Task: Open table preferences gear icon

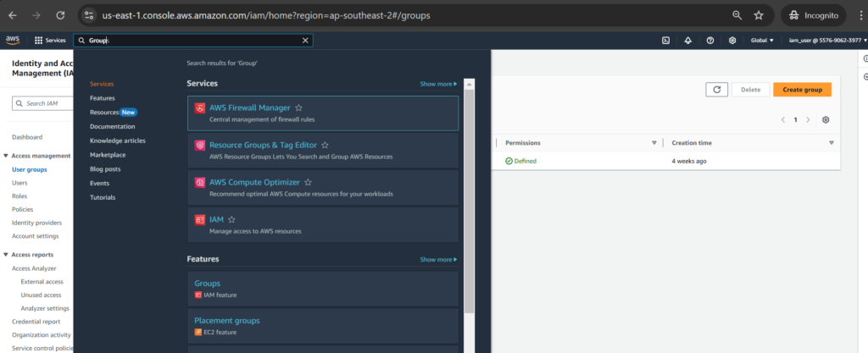Action: 826,120
